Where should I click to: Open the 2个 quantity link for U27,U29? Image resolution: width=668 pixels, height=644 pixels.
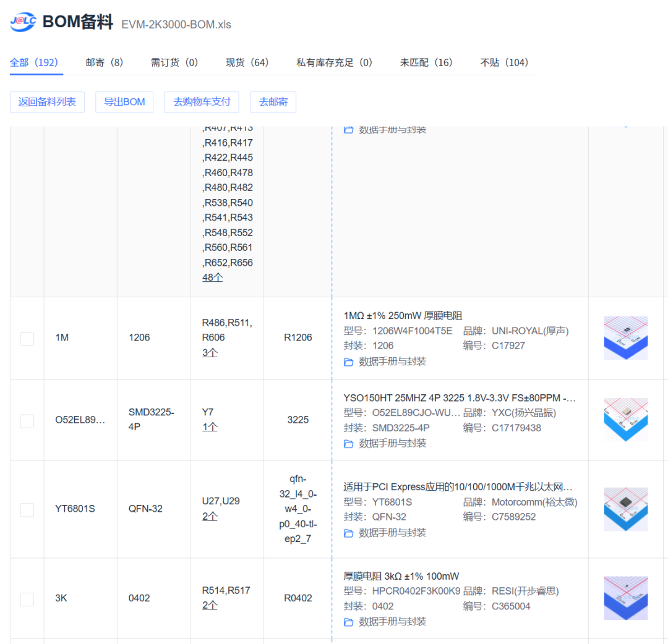(x=210, y=517)
